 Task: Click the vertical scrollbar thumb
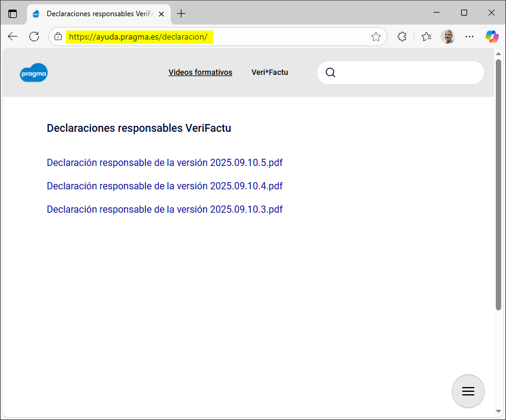[x=498, y=185]
